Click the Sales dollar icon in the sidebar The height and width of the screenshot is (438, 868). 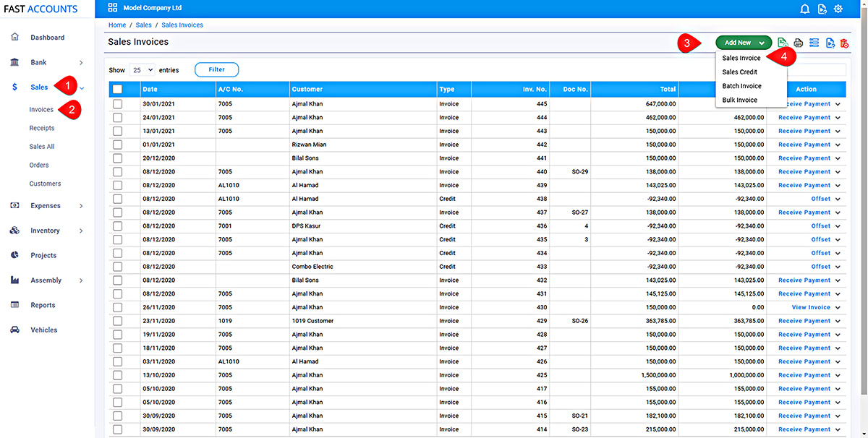point(14,87)
